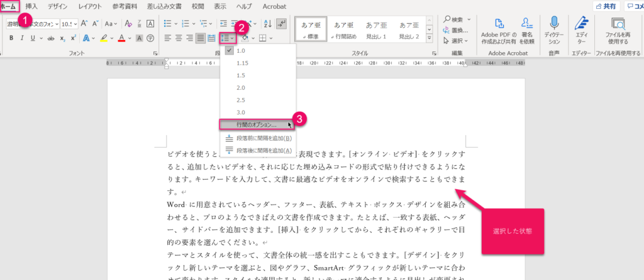Click the Share (共有) button
Screen dimensions: 644x280
pyautogui.click(x=604, y=6)
